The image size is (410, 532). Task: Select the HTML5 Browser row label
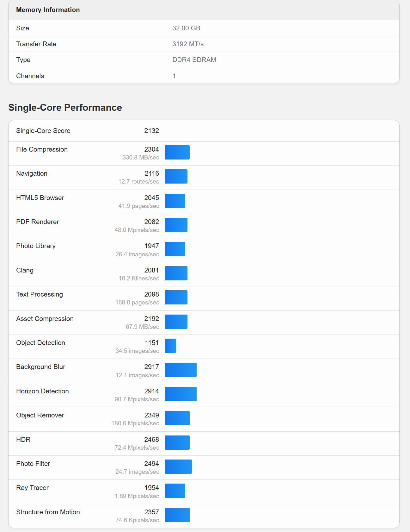click(40, 198)
